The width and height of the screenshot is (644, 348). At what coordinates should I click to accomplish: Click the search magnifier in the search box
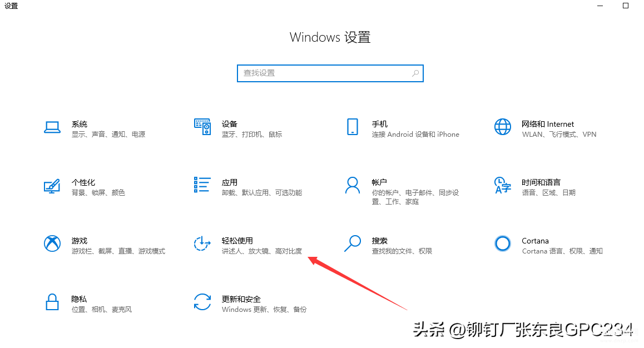tap(415, 73)
